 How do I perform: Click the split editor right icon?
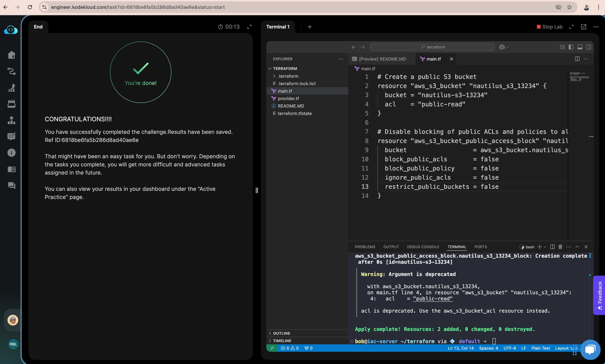coord(577,59)
